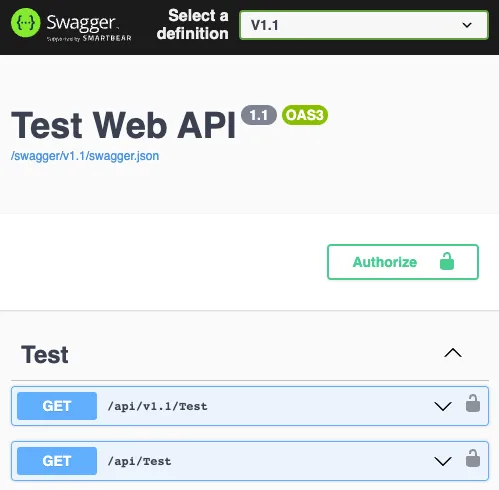Click the arrow of the definition selector
The width and height of the screenshot is (499, 490).
467,25
